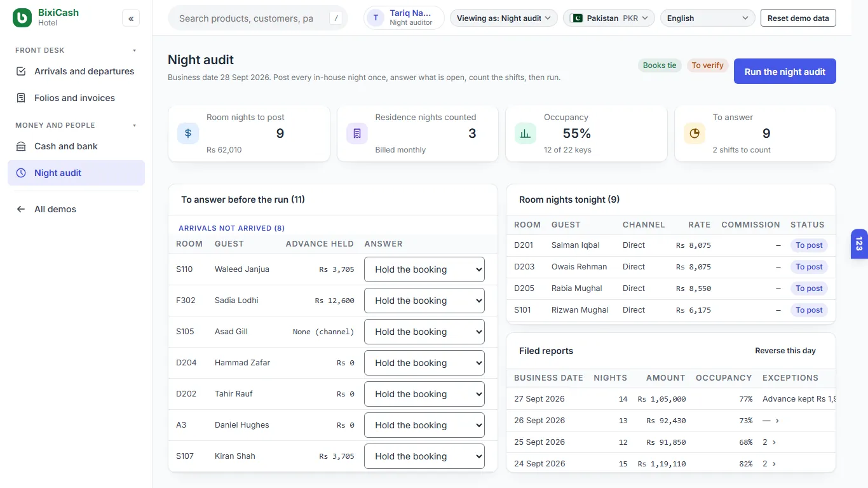Open the answer dropdown for Tahir Rauf
The height and width of the screenshot is (488, 868).
point(424,394)
